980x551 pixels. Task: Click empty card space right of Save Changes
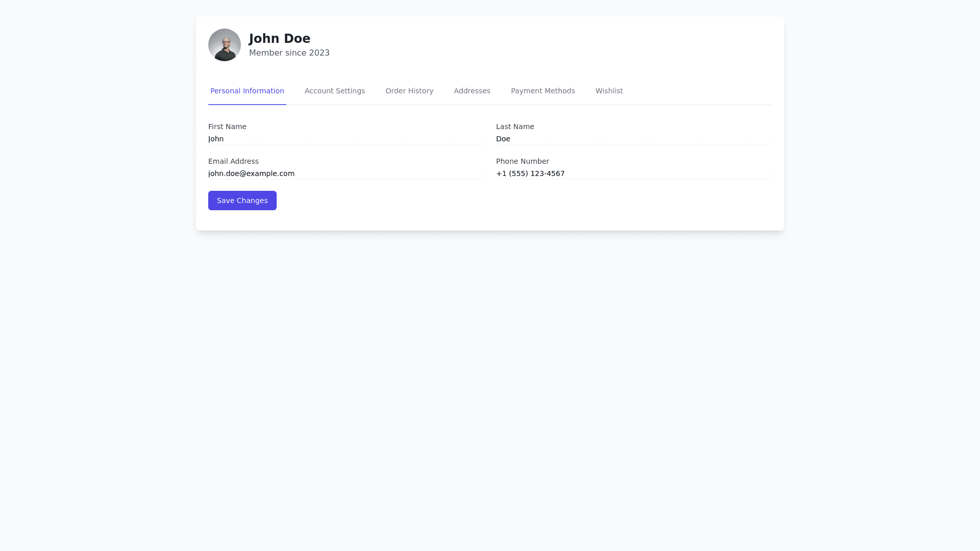(510, 201)
